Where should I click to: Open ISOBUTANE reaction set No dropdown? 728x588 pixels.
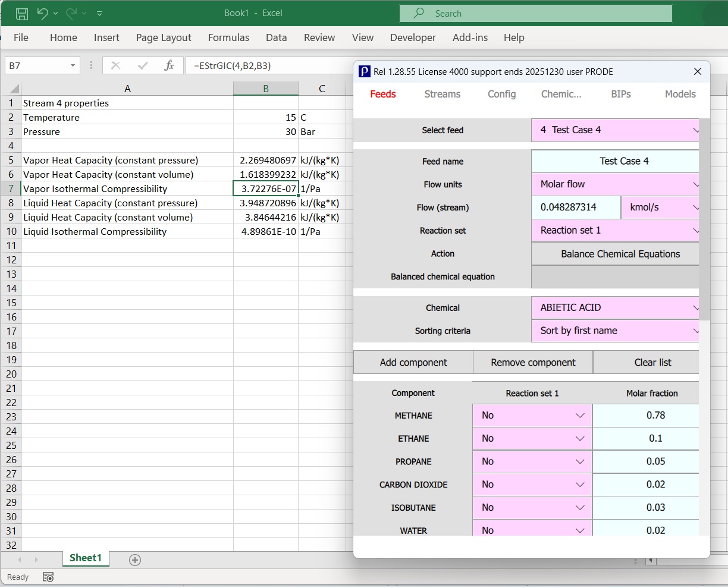pyautogui.click(x=532, y=508)
